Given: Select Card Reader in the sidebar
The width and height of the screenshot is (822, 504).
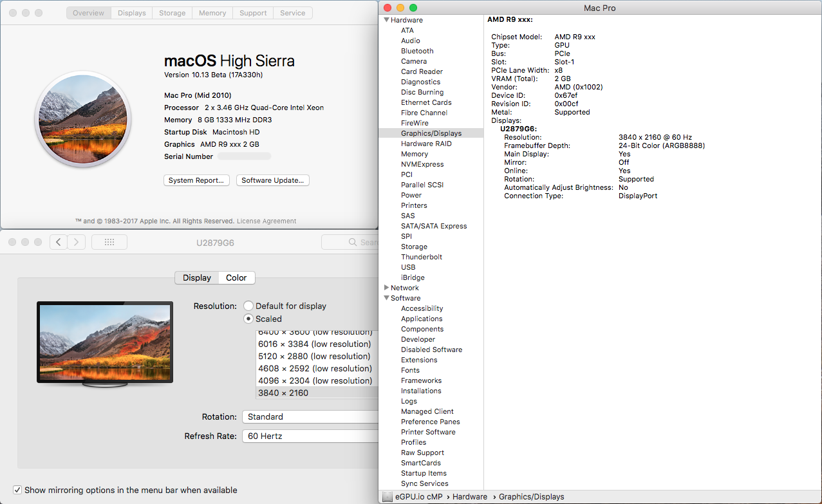Looking at the screenshot, I should pyautogui.click(x=422, y=71).
